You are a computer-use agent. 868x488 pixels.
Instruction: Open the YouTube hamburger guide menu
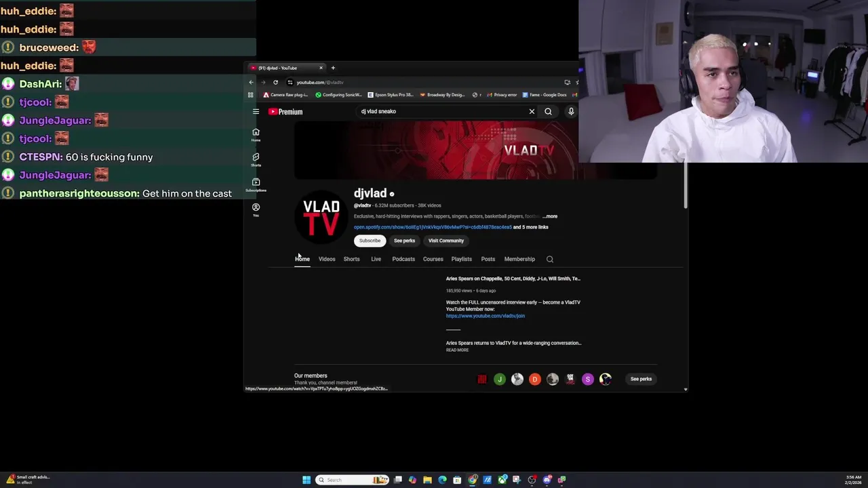click(x=256, y=111)
